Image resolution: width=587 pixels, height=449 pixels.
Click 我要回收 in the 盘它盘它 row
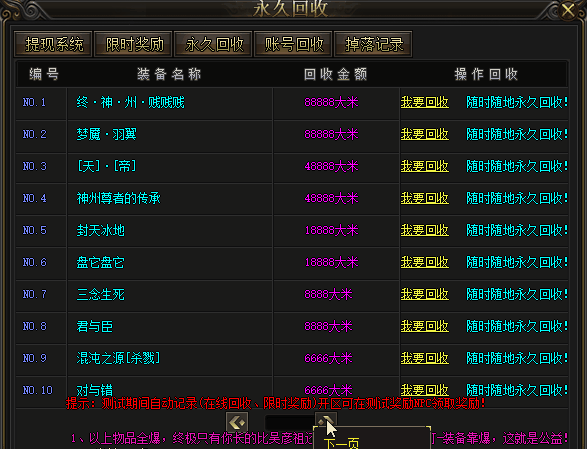pos(425,262)
